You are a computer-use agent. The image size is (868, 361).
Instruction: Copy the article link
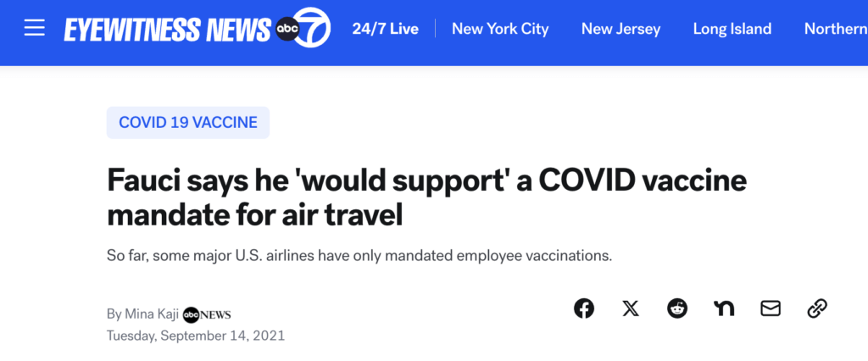click(817, 308)
